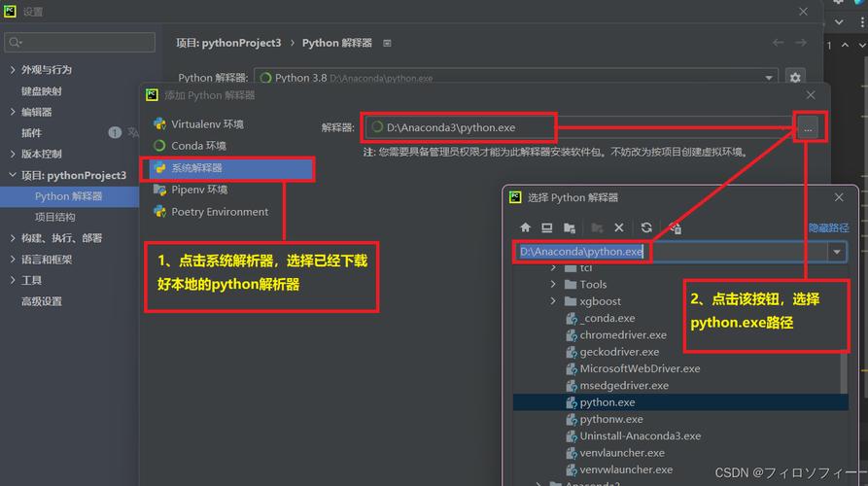The height and width of the screenshot is (486, 868).
Task: Open the gear icon next to Python interpreter
Action: [x=795, y=78]
